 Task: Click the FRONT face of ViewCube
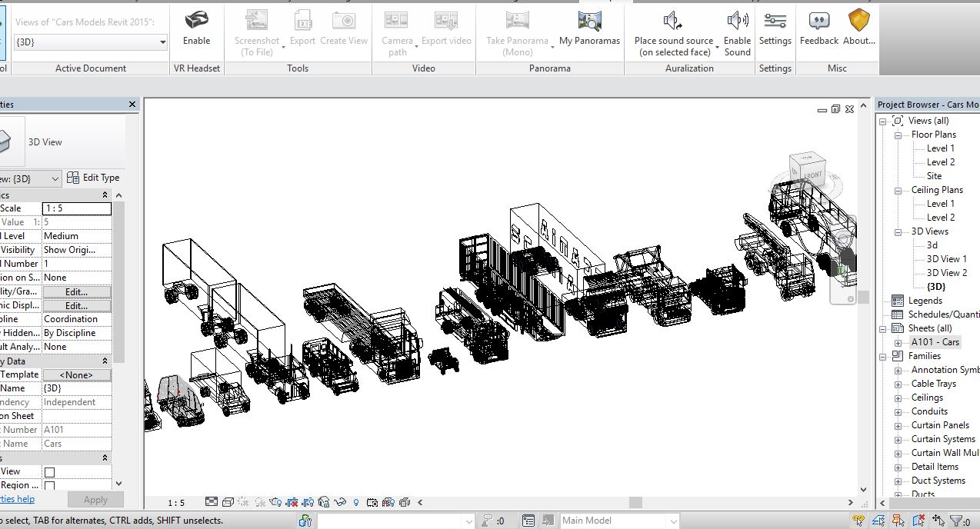[812, 175]
